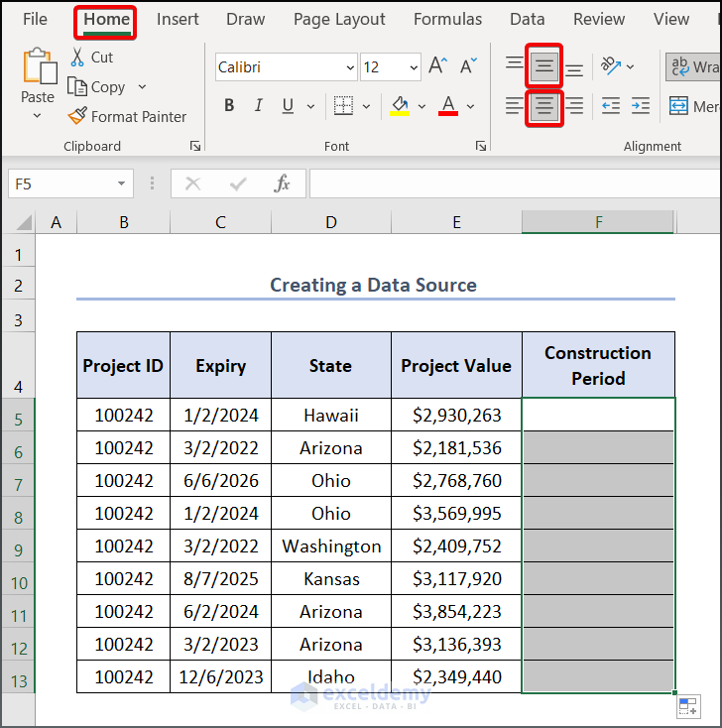Screen dimensions: 722x728
Task: Click the Cancel X in formula bar
Action: (x=192, y=183)
